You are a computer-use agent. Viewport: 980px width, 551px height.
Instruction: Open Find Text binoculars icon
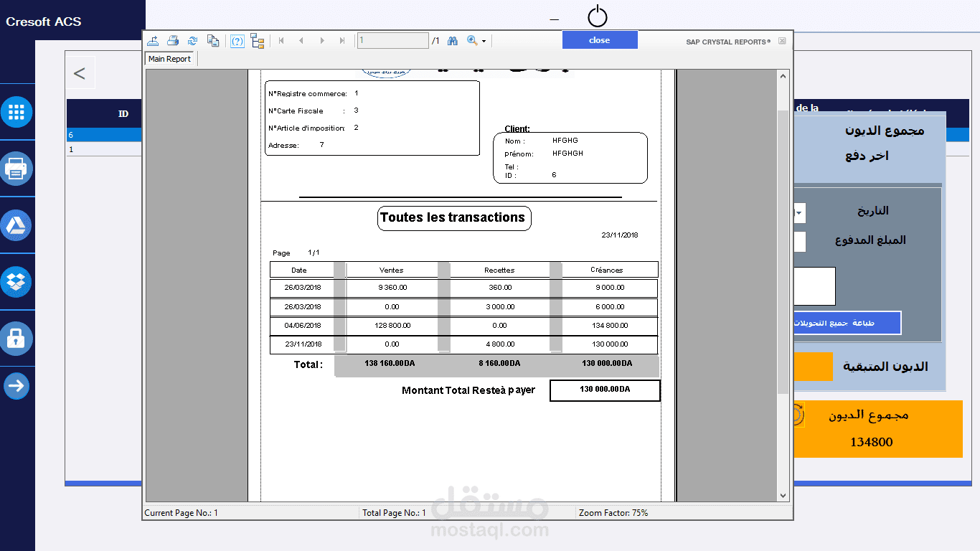453,41
